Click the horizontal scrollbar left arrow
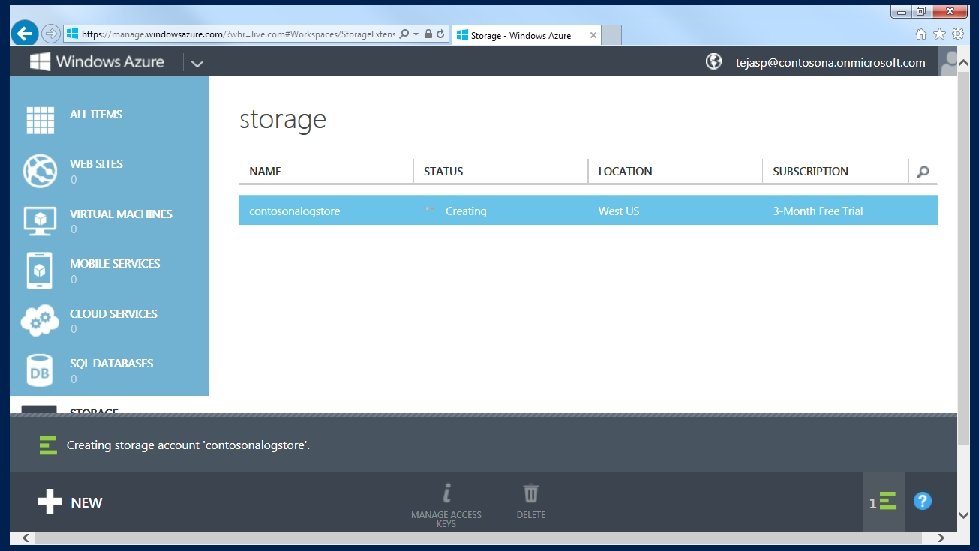 (x=26, y=538)
